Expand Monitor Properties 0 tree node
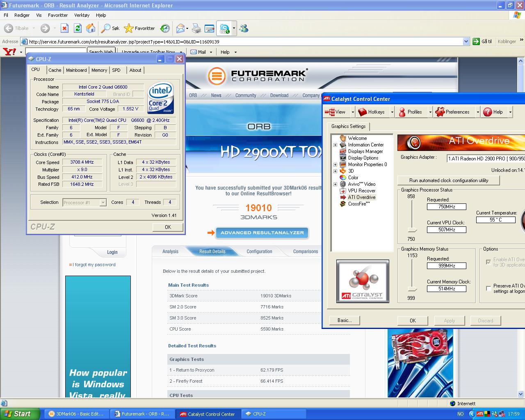The width and height of the screenshot is (525, 420). [335, 164]
